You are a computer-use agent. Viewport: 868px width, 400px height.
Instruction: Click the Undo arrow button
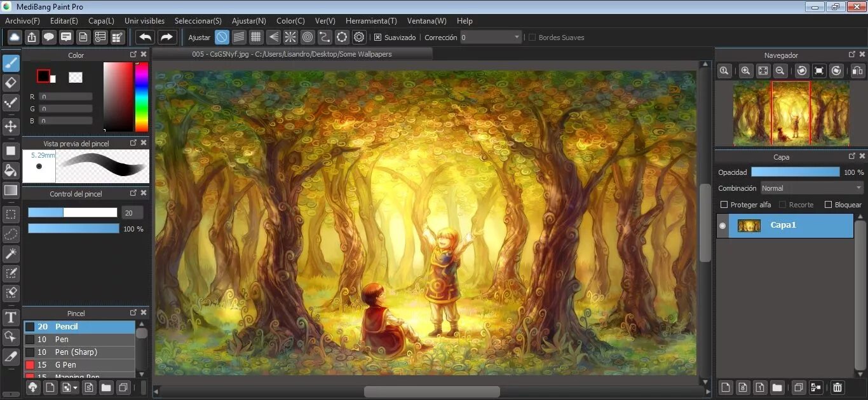click(x=146, y=37)
